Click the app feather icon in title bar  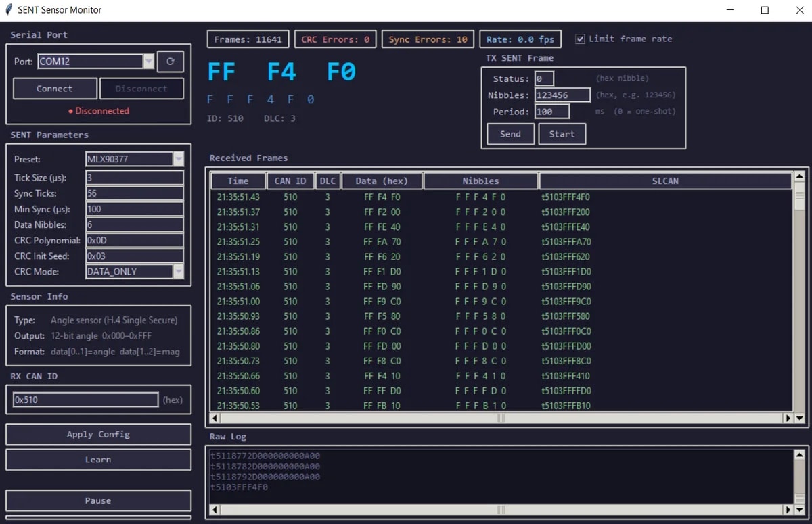click(9, 10)
